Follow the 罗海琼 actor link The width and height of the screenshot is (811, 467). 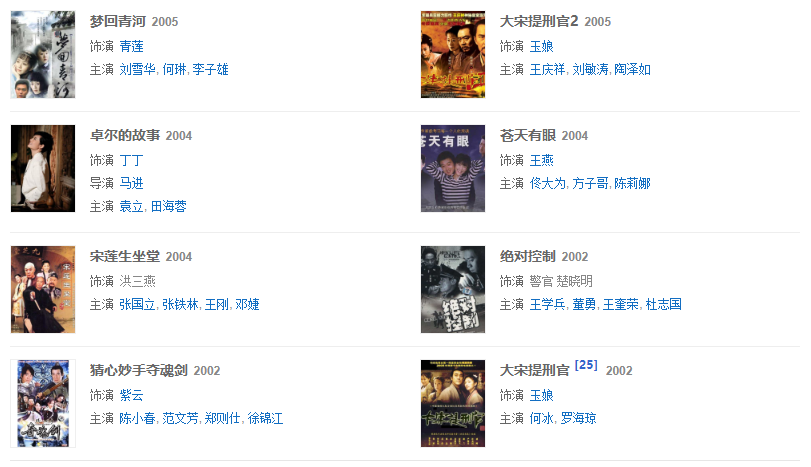579,418
